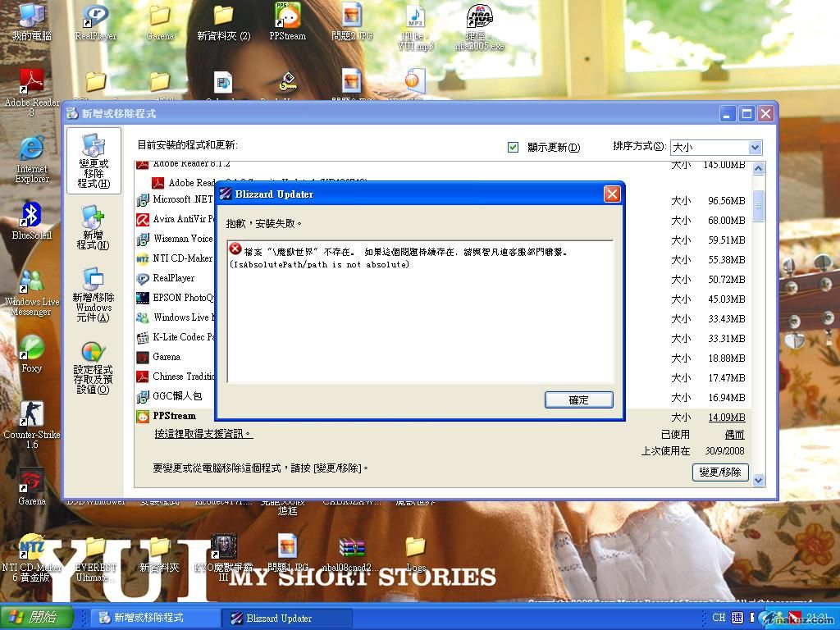Screen dimensions: 840x630
Task: Click the 偶而 usage frequency link
Action: [734, 435]
